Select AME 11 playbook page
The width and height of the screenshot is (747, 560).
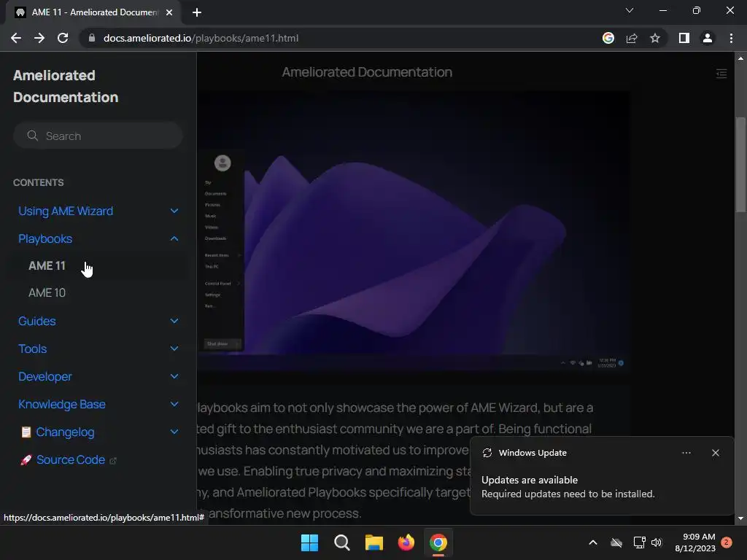[47, 265]
